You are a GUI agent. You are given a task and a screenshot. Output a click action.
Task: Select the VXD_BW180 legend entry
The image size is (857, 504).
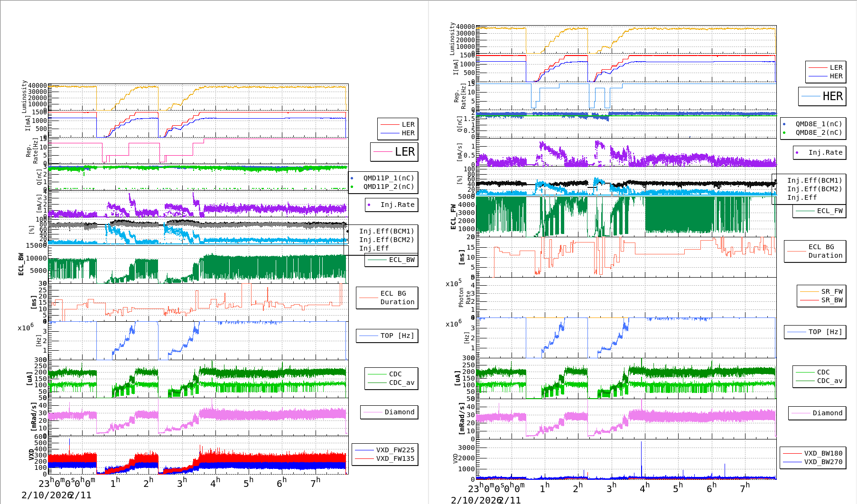813,453
